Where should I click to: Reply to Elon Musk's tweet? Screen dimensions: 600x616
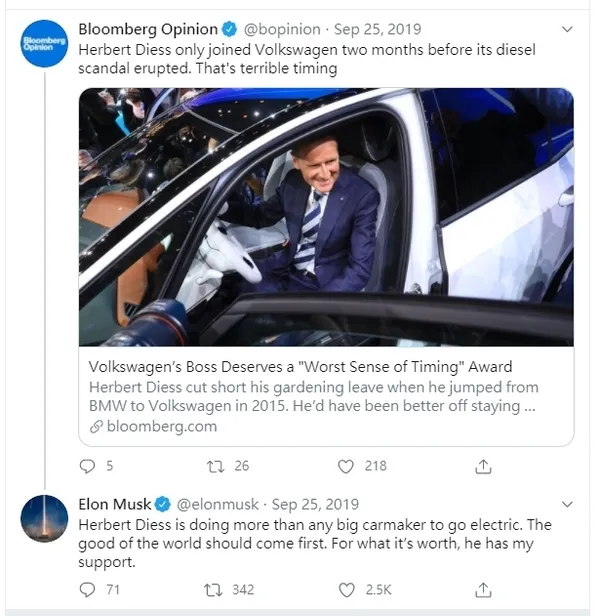pos(87,590)
